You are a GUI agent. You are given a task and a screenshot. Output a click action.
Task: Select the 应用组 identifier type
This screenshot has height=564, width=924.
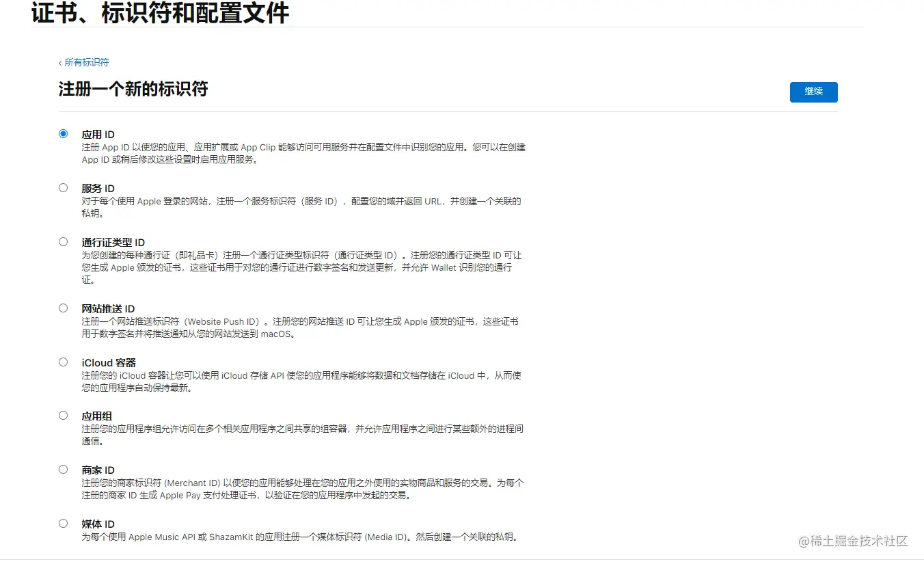click(x=63, y=415)
